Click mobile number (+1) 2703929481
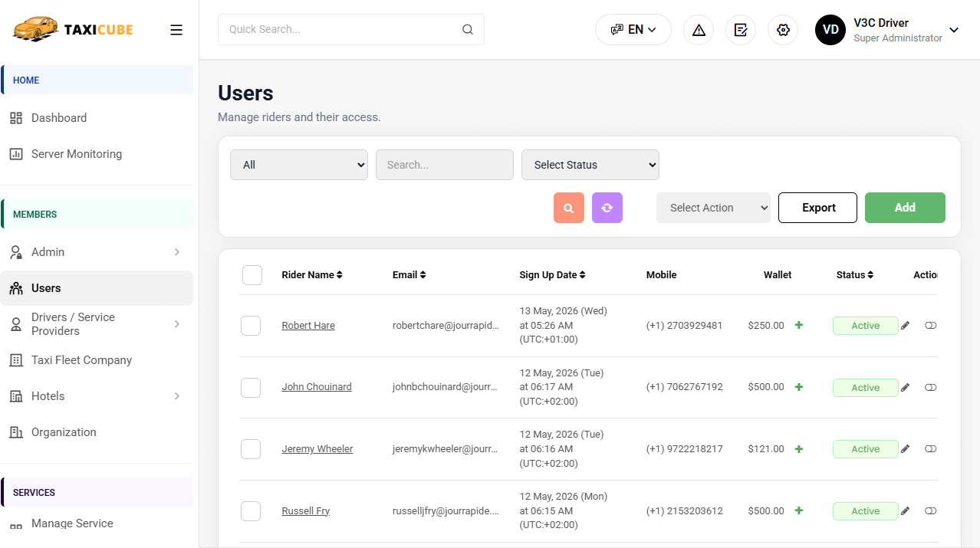980x548 pixels. point(685,326)
